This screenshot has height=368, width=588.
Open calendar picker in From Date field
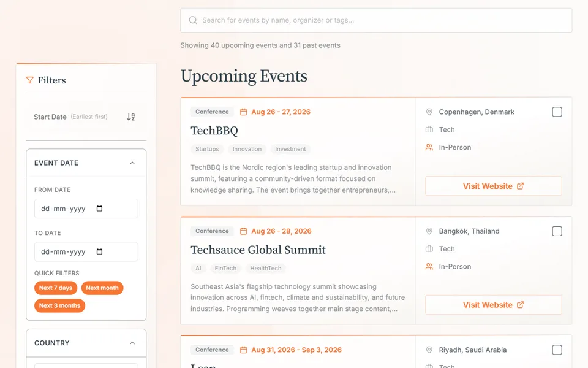99,209
